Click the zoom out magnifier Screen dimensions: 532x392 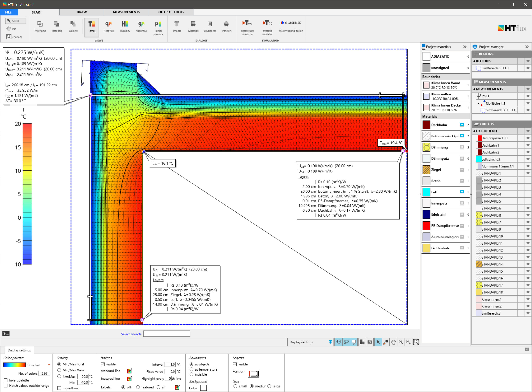click(x=408, y=342)
